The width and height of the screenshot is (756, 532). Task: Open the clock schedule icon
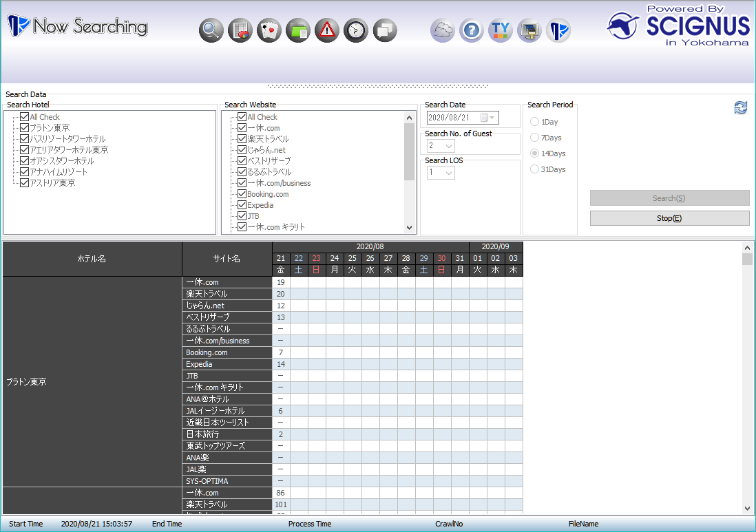pyautogui.click(x=356, y=30)
